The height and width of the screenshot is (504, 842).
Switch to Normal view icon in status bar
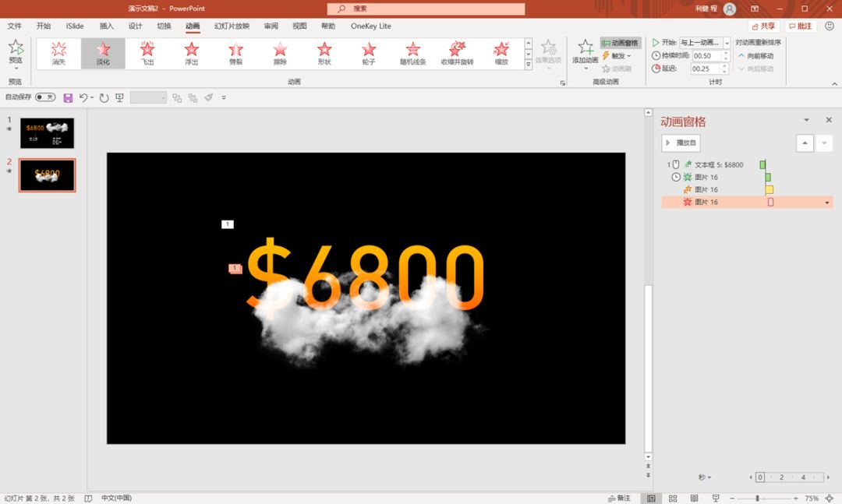point(651,498)
